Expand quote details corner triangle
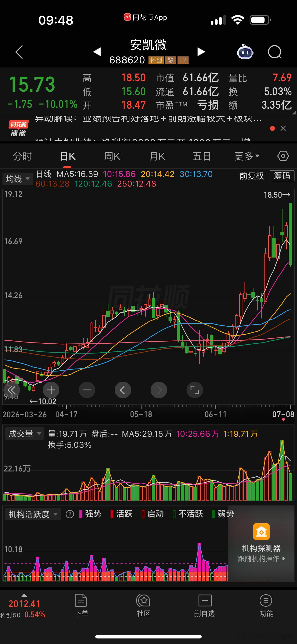The width and height of the screenshot is (297, 644). 294,113
